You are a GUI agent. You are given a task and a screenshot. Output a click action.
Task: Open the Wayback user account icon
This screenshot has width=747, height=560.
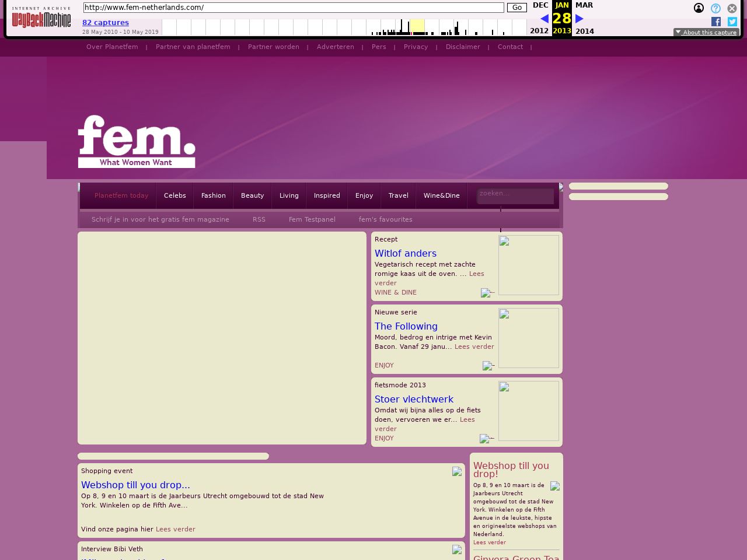pos(699,8)
